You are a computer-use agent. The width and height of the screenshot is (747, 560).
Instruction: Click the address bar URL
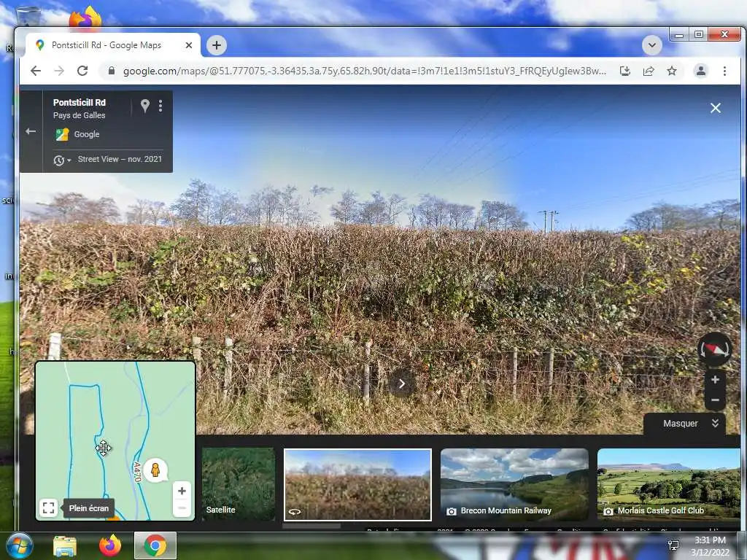365,71
